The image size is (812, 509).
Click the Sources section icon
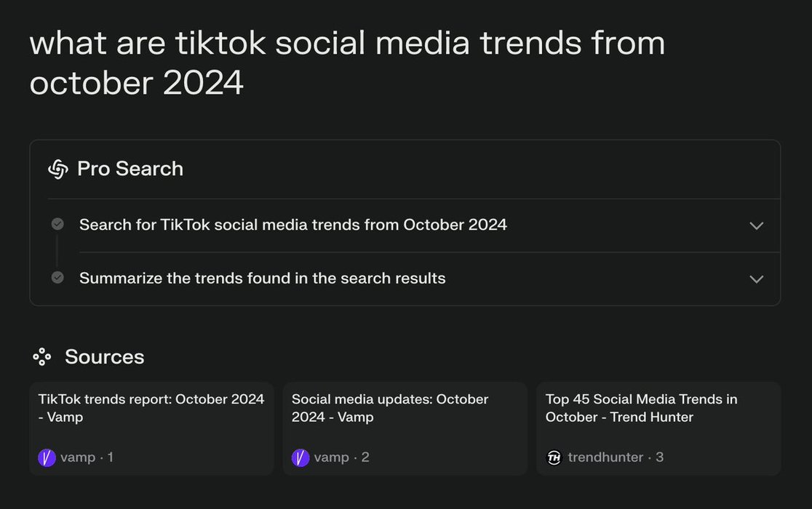(42, 356)
